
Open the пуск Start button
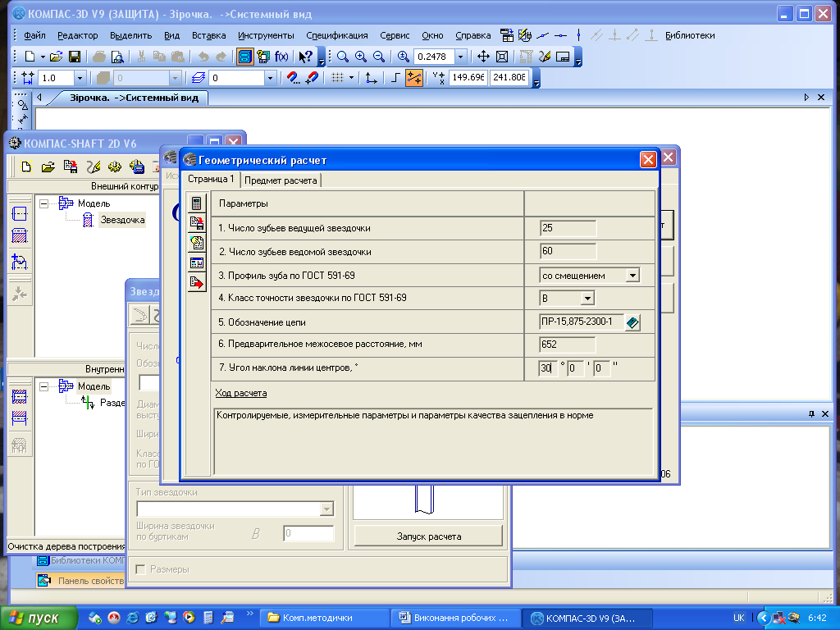coord(39,619)
